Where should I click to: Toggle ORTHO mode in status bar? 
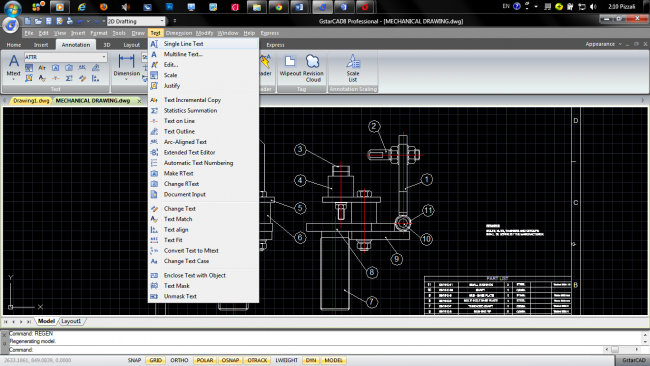(x=179, y=360)
